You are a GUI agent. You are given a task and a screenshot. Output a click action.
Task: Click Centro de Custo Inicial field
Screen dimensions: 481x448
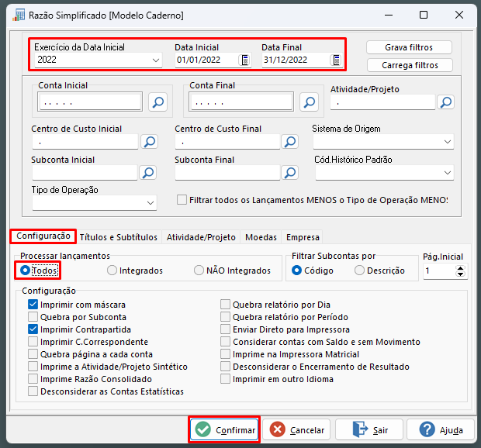click(x=85, y=142)
